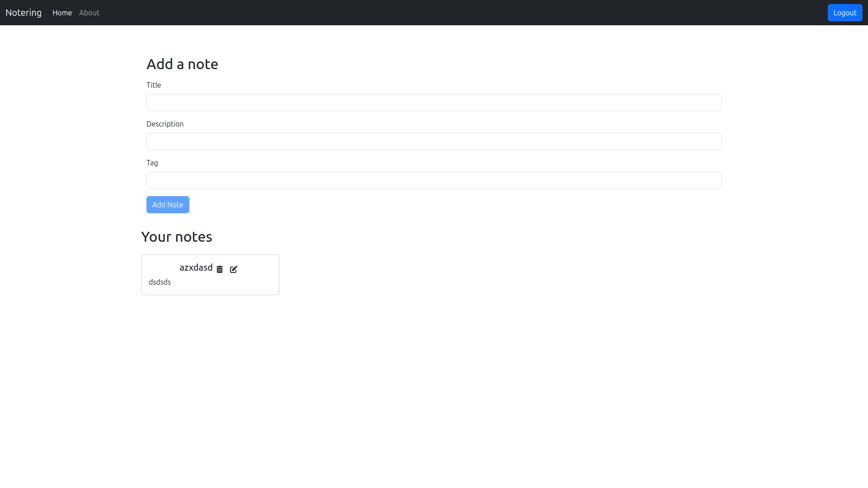Click the dsdsds note description text

pos(160,282)
